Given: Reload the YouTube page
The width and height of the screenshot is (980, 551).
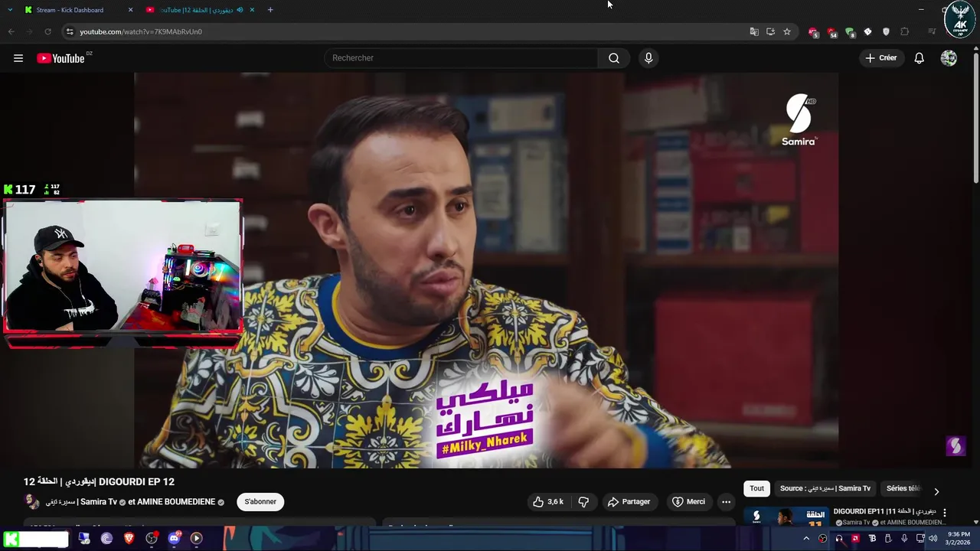Looking at the screenshot, I should [x=47, y=31].
